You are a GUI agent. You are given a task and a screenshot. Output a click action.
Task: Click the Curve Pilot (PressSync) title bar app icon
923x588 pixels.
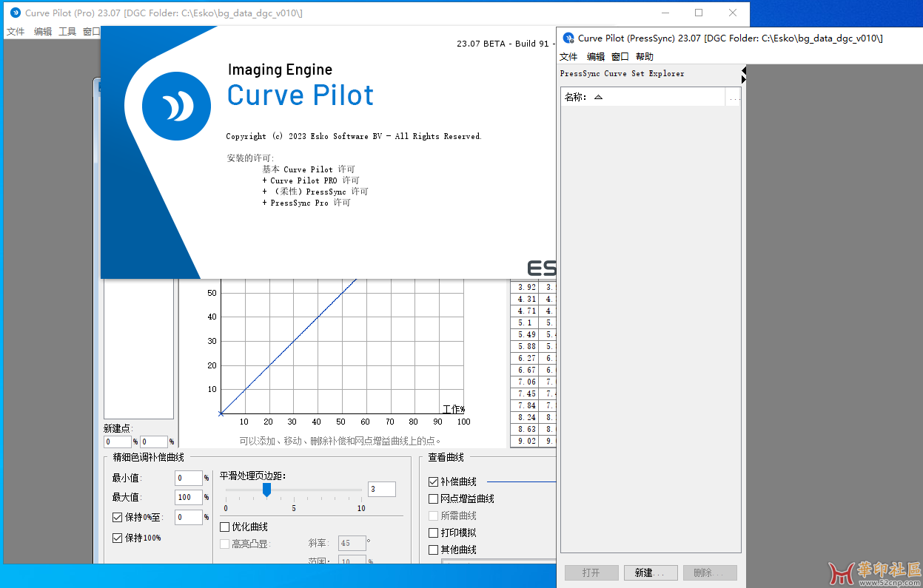[x=568, y=38]
